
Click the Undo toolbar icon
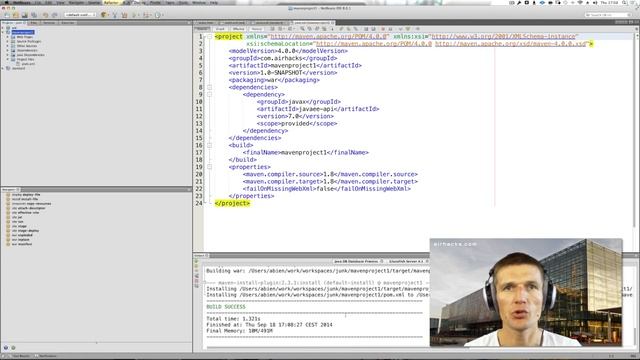pyautogui.click(x=45, y=15)
